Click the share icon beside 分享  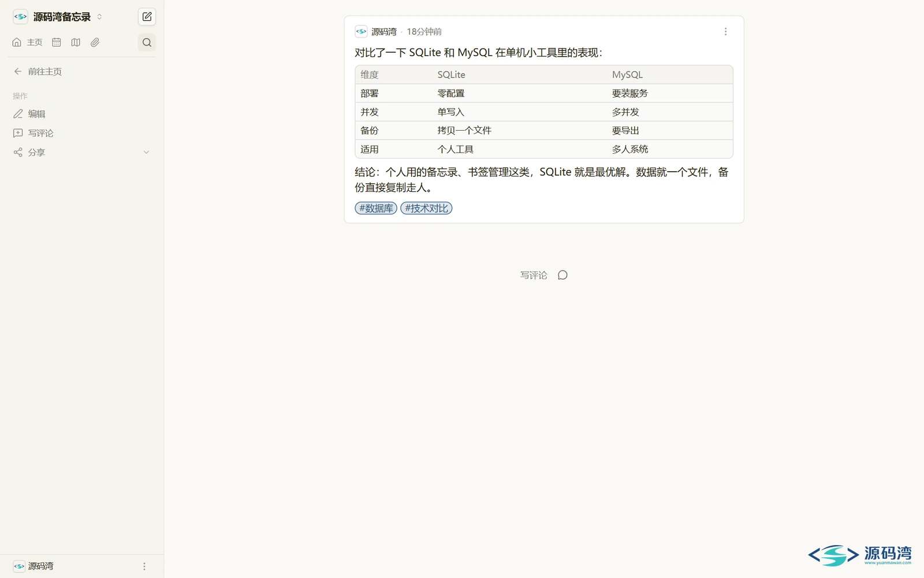pos(18,152)
